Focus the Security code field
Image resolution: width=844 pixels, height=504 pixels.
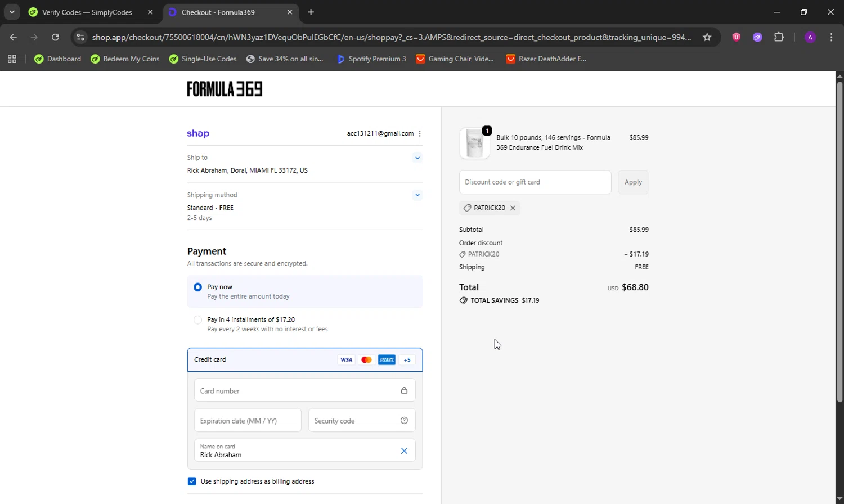pos(362,420)
